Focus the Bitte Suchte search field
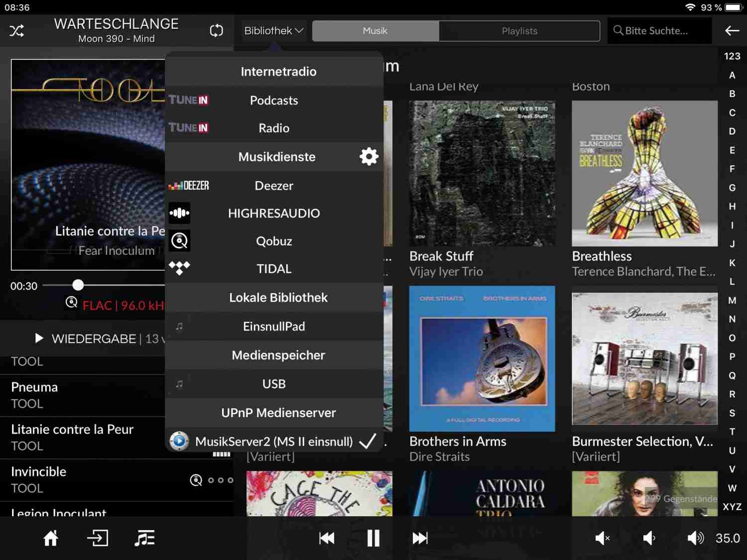747x560 pixels. pos(659,31)
